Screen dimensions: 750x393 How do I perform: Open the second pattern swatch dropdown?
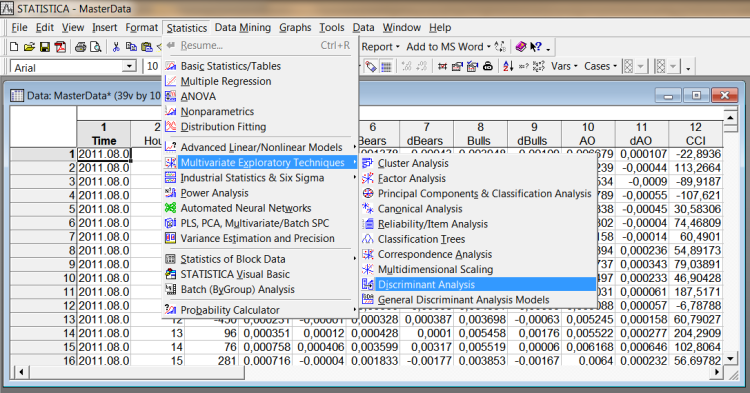tap(673, 66)
